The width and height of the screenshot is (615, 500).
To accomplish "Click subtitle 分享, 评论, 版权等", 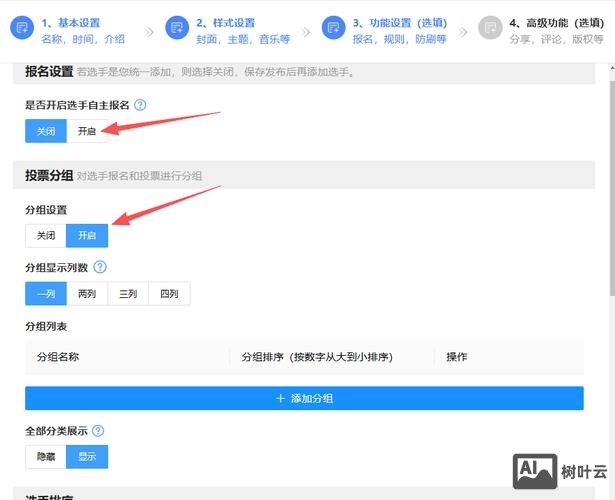I will 557,39.
